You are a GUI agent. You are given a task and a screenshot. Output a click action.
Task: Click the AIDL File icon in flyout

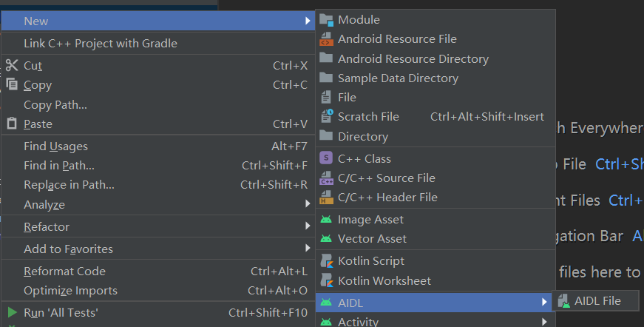[564, 301]
